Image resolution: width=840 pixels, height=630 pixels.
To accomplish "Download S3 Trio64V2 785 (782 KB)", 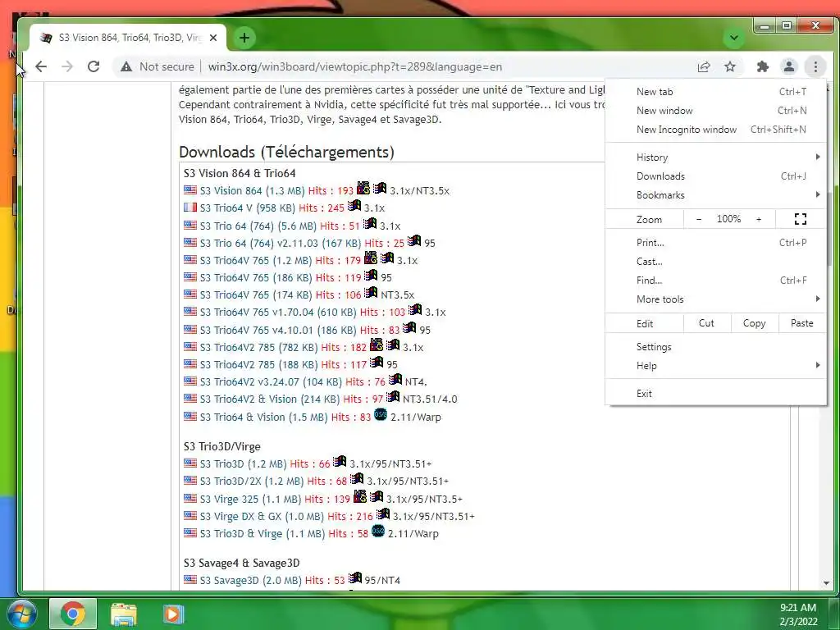I will 258,347.
